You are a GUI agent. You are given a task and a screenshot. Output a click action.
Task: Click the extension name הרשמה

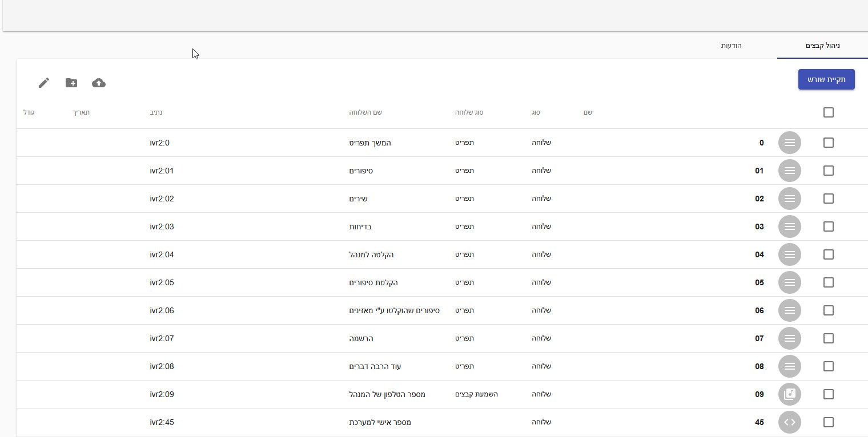[x=361, y=338]
